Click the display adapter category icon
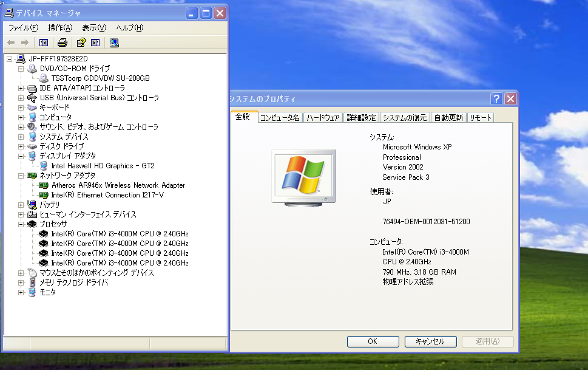Image resolution: width=588 pixels, height=370 pixels. (32, 156)
